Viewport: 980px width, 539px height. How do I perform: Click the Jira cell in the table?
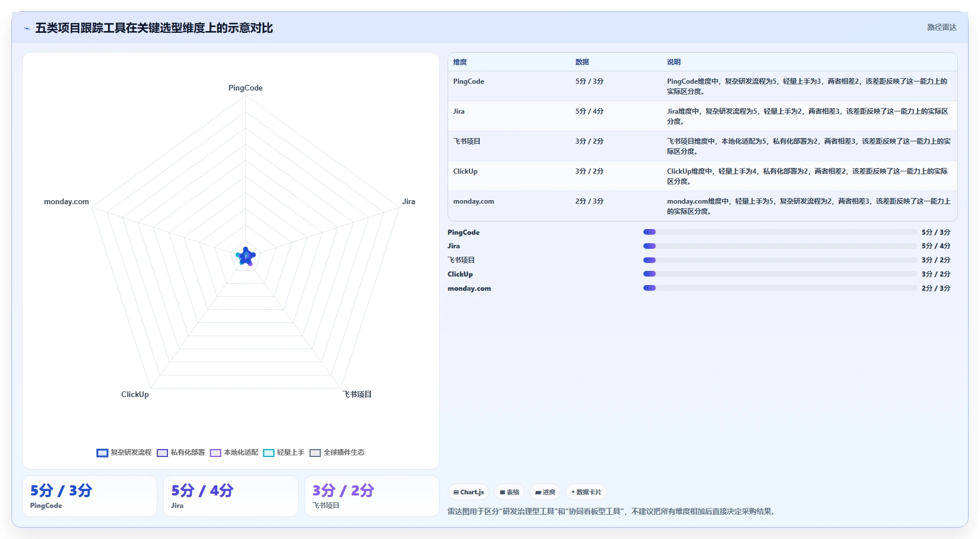pos(459,111)
